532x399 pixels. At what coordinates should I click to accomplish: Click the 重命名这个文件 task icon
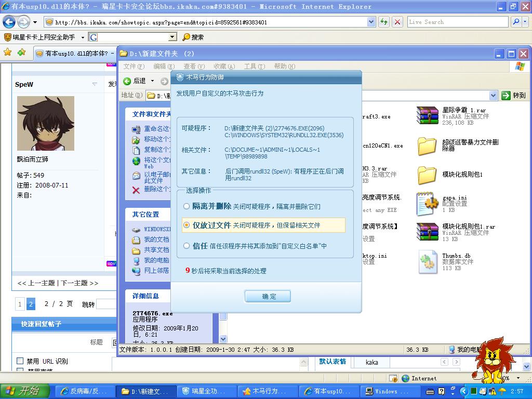(136, 129)
